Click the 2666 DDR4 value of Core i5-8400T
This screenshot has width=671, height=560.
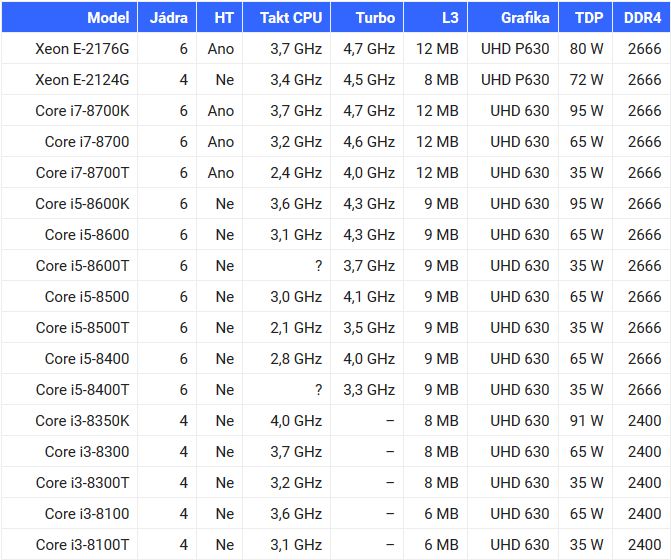point(644,390)
